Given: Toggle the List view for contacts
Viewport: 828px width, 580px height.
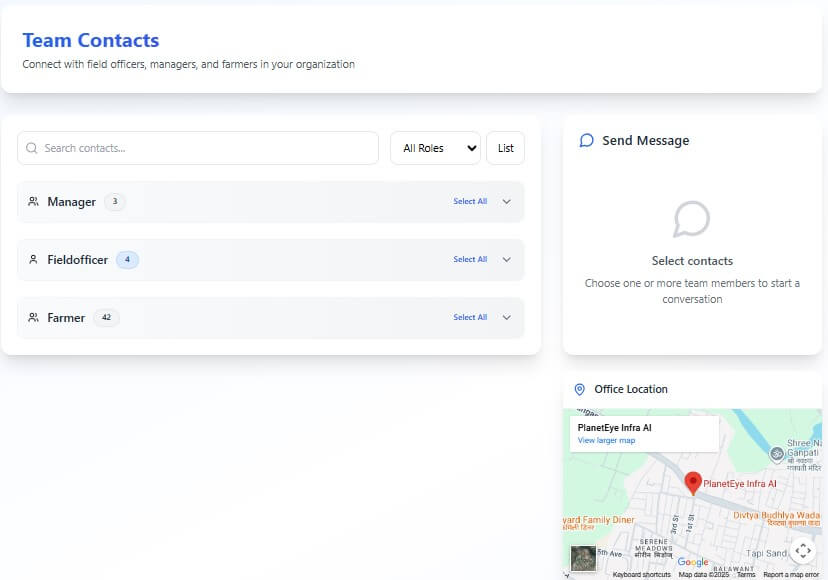Looking at the screenshot, I should 505,147.
